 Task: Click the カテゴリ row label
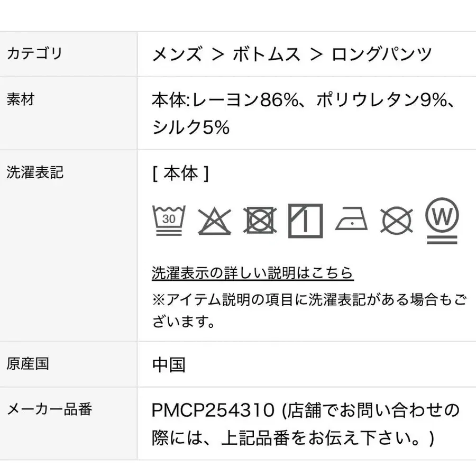[34, 53]
